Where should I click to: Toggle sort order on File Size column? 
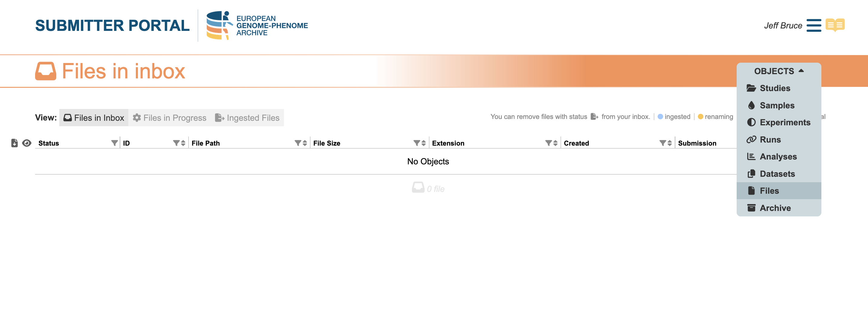click(423, 143)
